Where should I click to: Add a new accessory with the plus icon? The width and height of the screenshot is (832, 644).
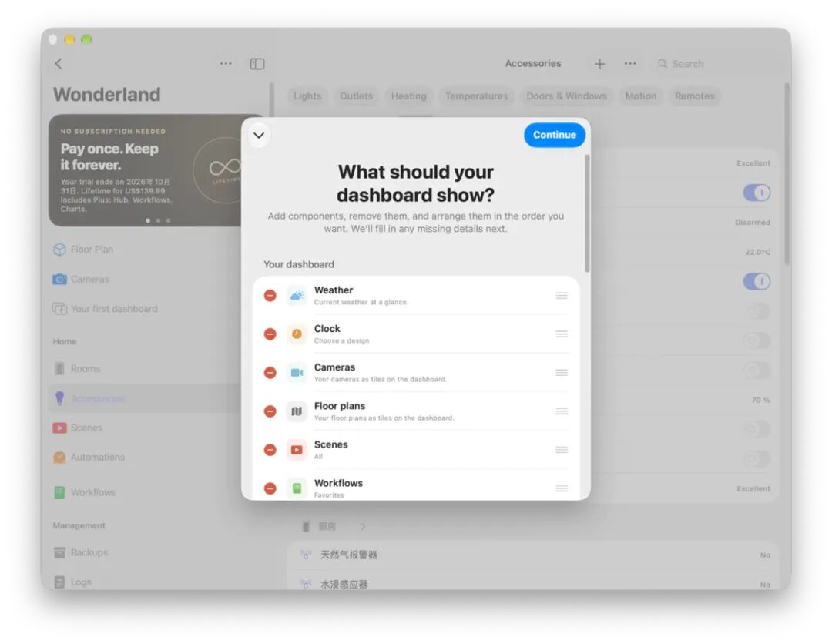[x=599, y=64]
